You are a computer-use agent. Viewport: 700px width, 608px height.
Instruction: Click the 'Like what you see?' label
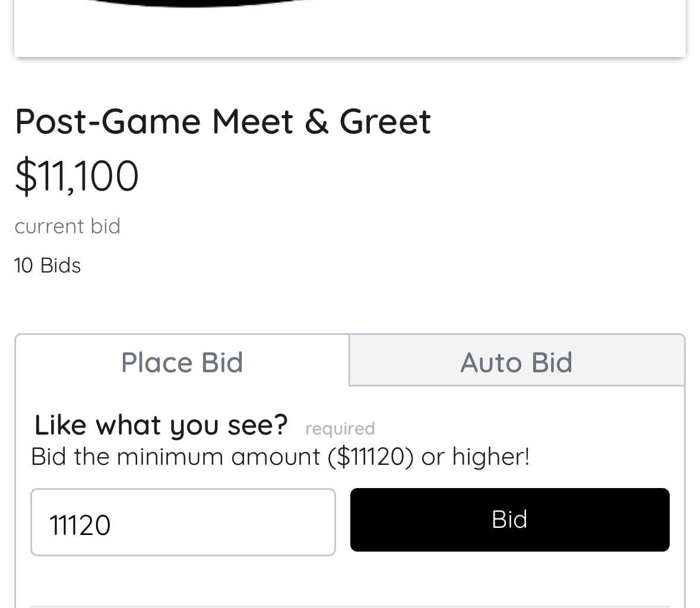coord(161,425)
